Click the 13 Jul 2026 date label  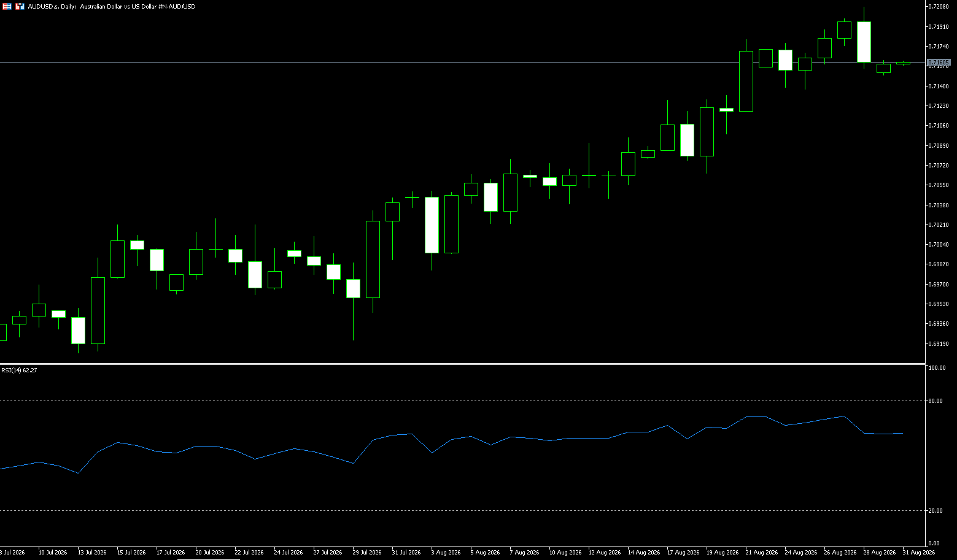point(92,553)
